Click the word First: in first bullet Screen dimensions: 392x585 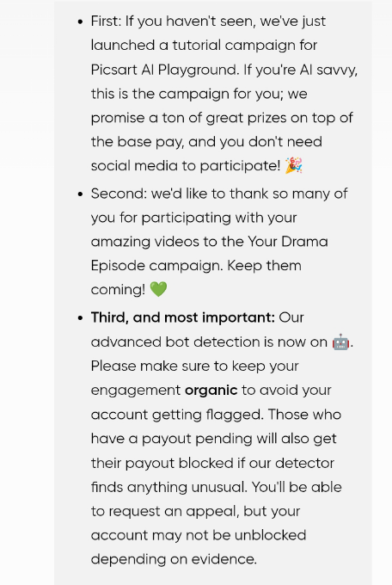tap(107, 22)
